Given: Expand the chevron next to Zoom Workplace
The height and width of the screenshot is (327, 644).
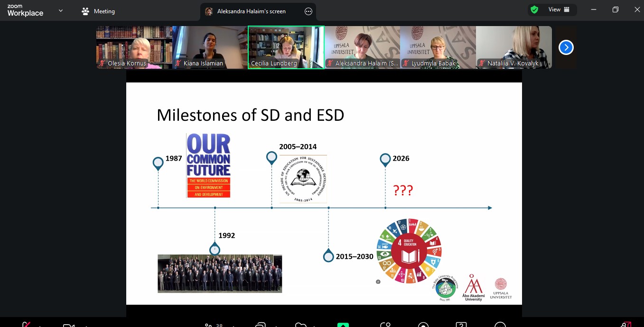Looking at the screenshot, I should [x=61, y=10].
